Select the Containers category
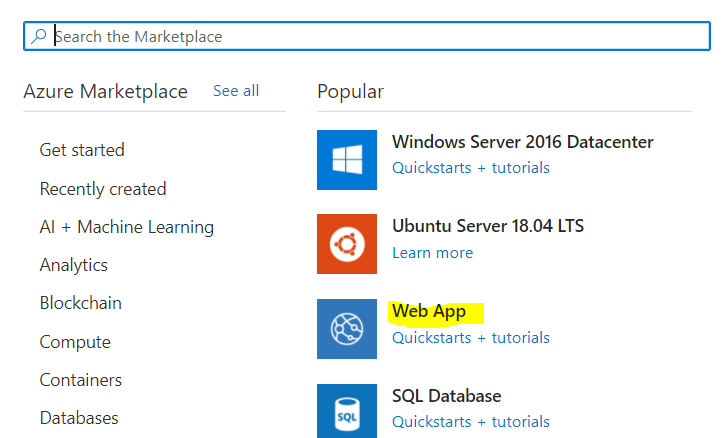 pyautogui.click(x=81, y=380)
